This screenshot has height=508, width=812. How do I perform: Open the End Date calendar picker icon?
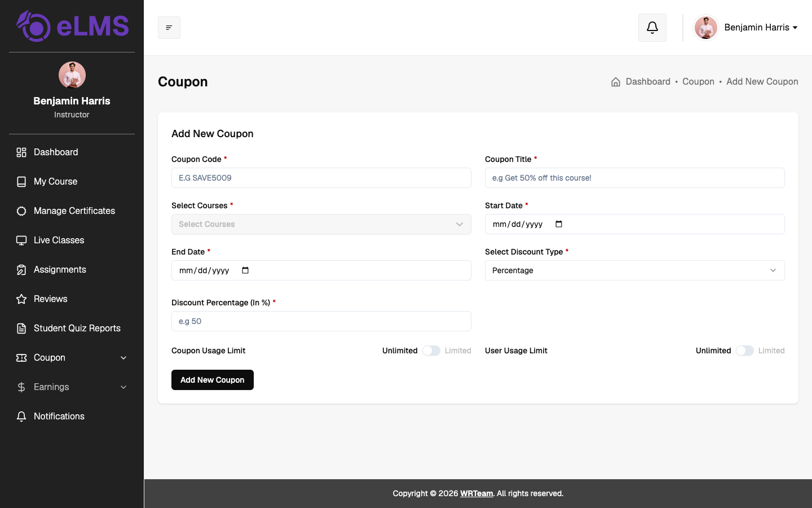point(245,270)
